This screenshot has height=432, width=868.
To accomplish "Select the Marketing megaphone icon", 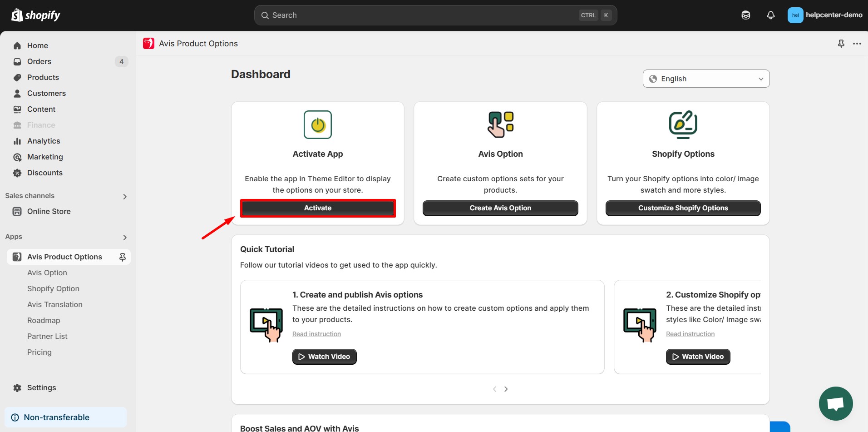I will coord(17,157).
